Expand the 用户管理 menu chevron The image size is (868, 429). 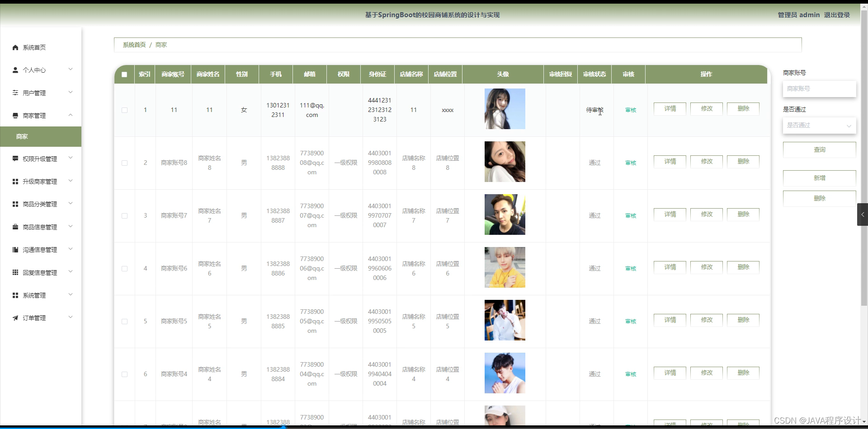[x=71, y=92]
